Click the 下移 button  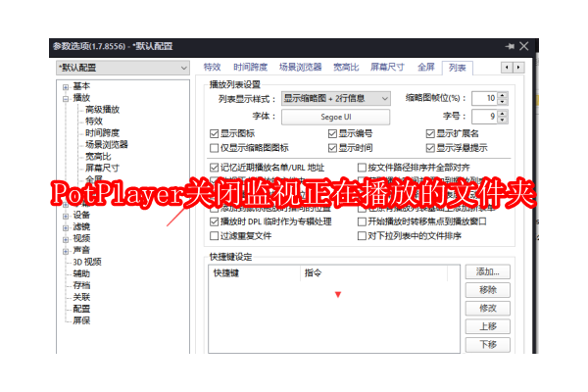click(488, 345)
